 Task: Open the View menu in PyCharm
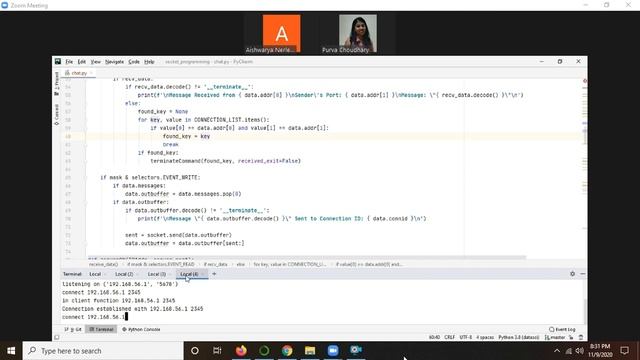pyautogui.click(x=96, y=62)
